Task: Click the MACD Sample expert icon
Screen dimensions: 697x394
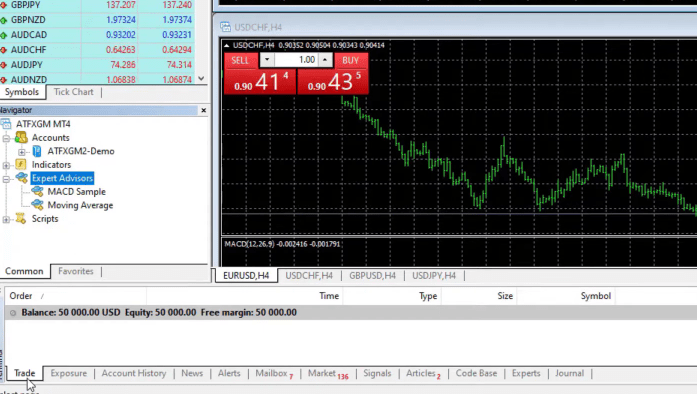Action: (x=37, y=192)
